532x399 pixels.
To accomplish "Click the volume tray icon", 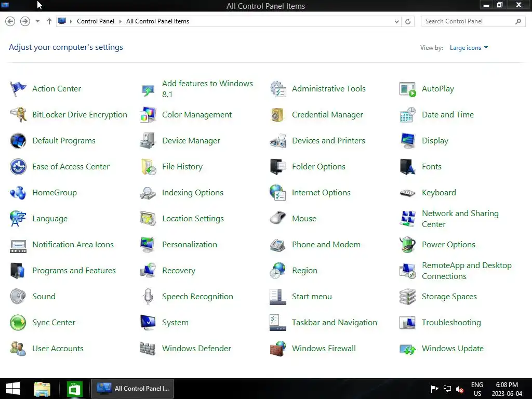I will click(460, 389).
